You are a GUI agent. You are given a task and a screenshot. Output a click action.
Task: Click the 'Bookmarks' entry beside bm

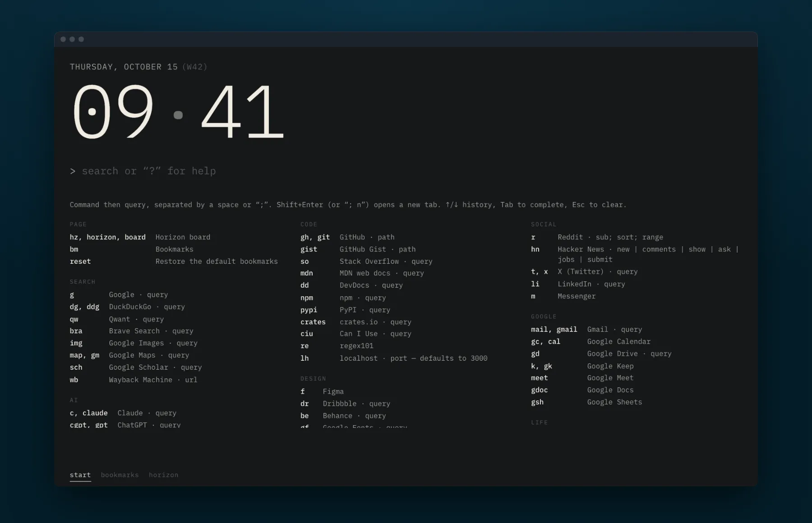(174, 249)
